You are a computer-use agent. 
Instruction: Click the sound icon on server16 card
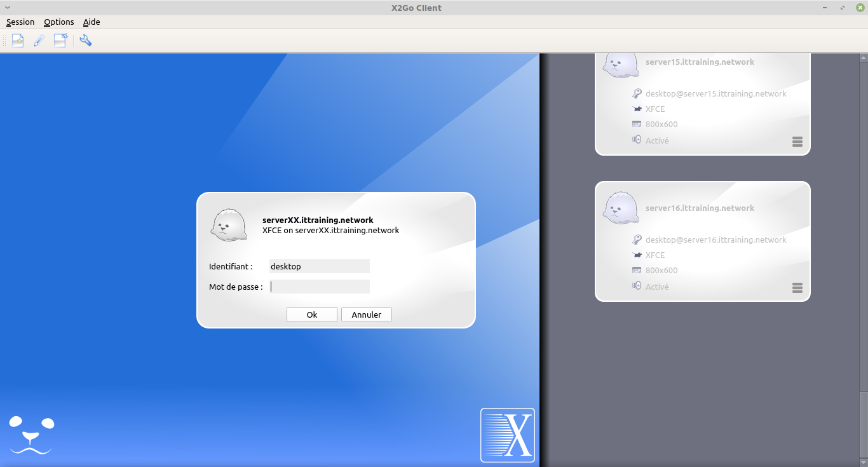(x=637, y=286)
